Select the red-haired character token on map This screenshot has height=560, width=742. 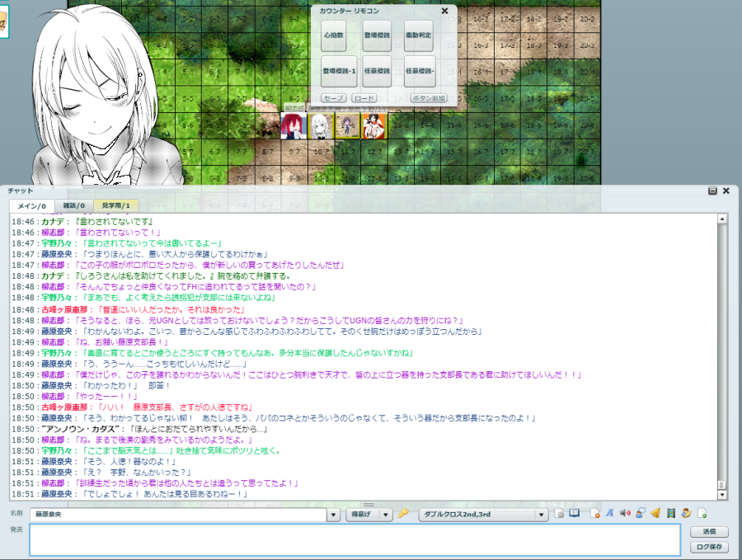[294, 125]
